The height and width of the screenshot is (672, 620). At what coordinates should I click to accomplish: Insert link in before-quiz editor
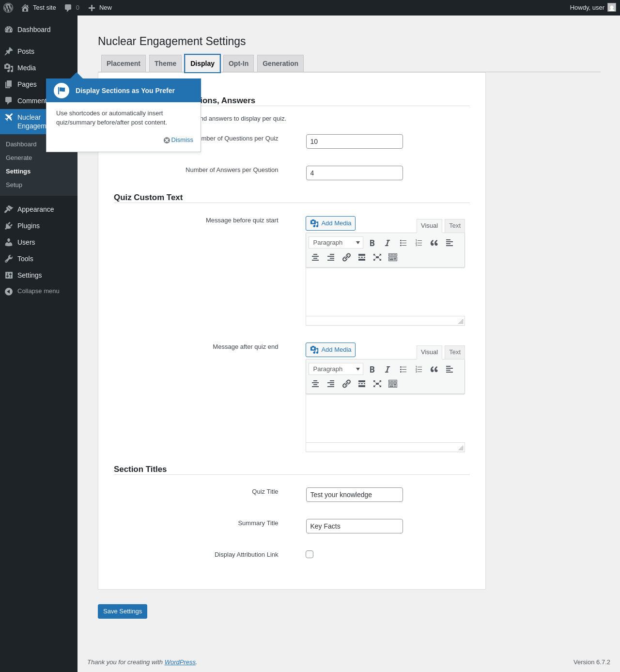[346, 257]
